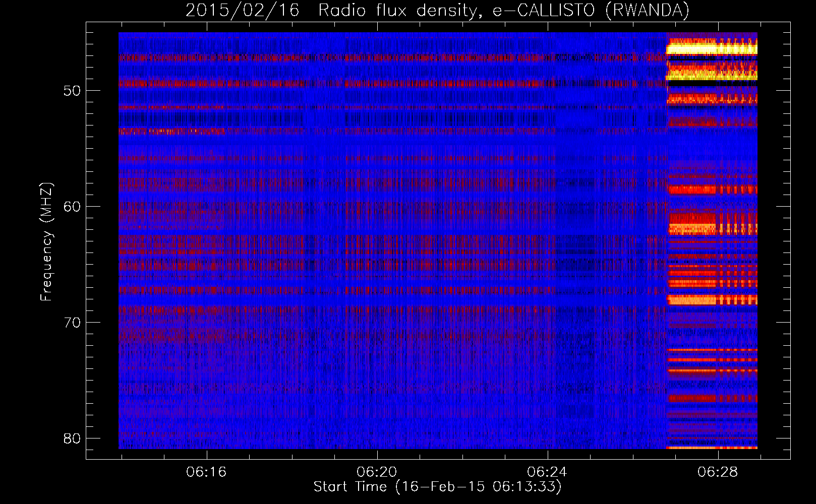Screen dimensions: 816x504
Task: Click the 70 frequency tick label
Action: click(72, 323)
